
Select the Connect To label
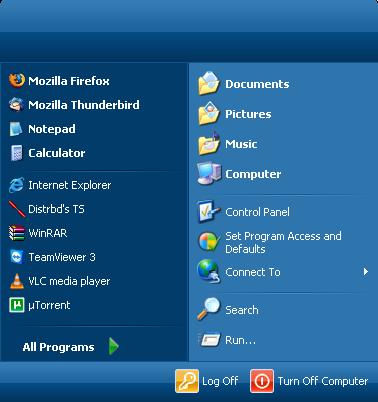point(253,272)
